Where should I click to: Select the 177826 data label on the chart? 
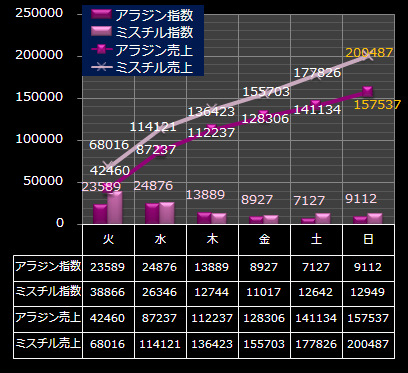317,73
